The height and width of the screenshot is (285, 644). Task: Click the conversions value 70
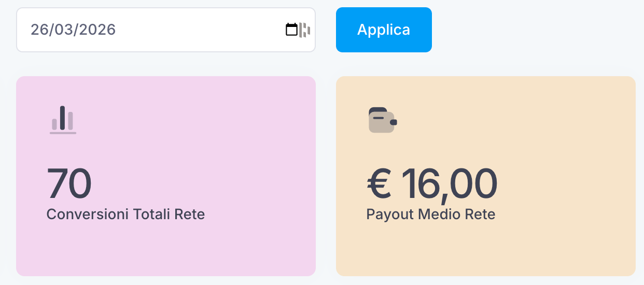tap(69, 184)
